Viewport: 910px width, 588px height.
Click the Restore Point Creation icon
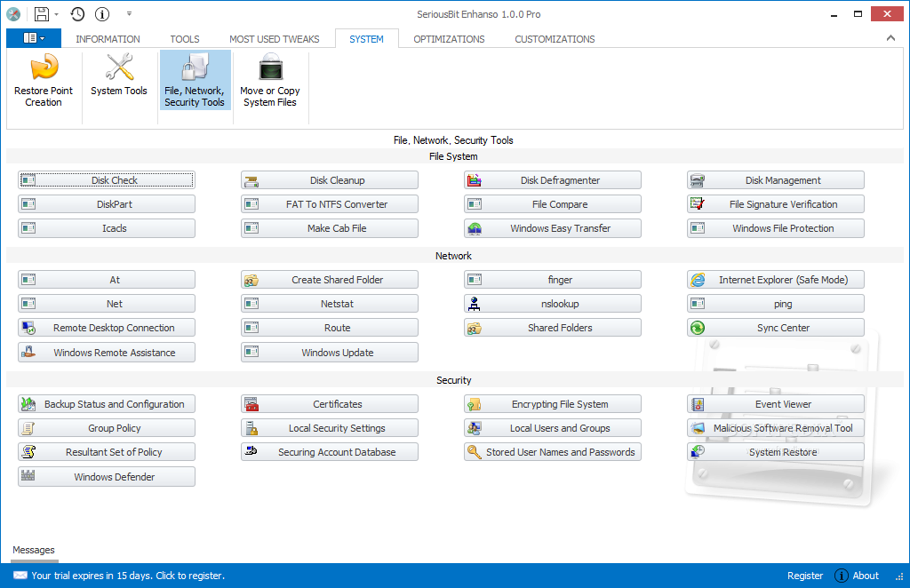(x=44, y=80)
